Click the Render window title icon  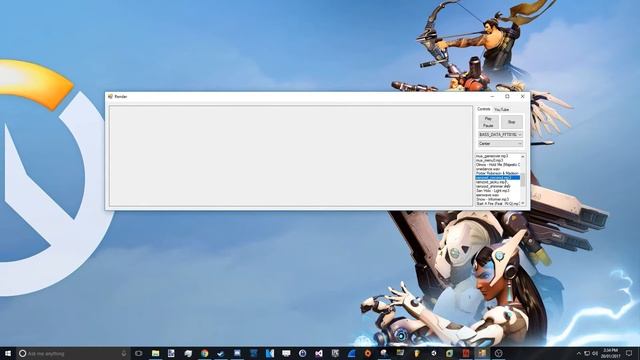click(110, 96)
